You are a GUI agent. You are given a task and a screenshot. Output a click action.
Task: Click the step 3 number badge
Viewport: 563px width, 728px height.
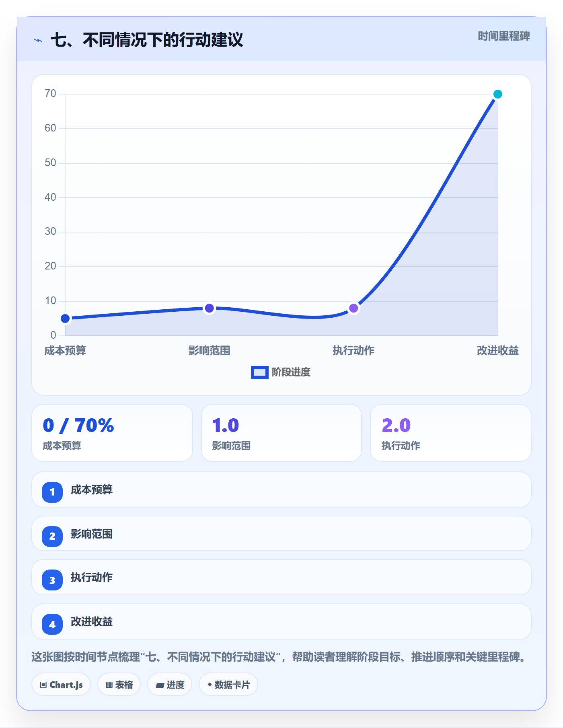[52, 580]
